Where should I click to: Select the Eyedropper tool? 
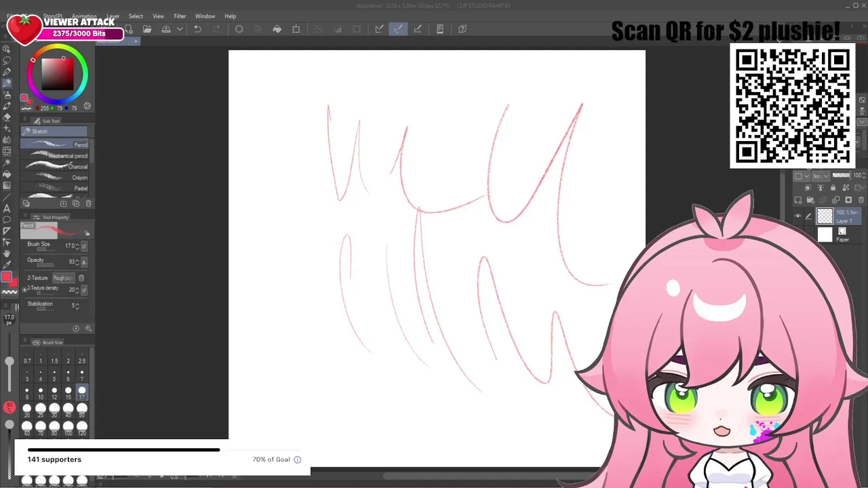point(7,265)
